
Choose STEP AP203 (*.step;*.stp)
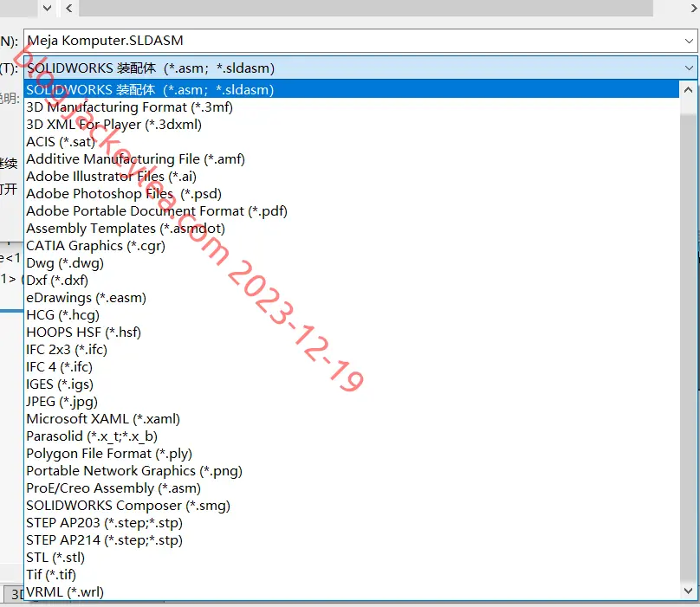click(352, 523)
